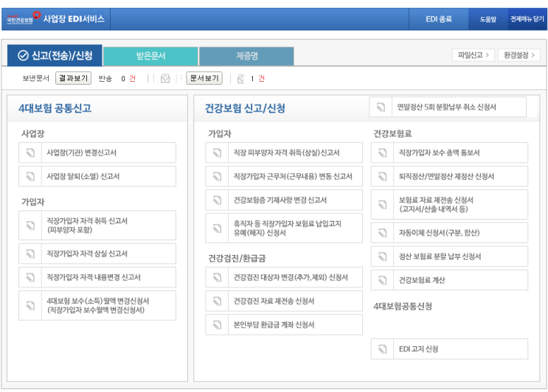Click document icon beside 정산 보험료 분할 납부 신청서
548x392 pixels.
tap(382, 256)
